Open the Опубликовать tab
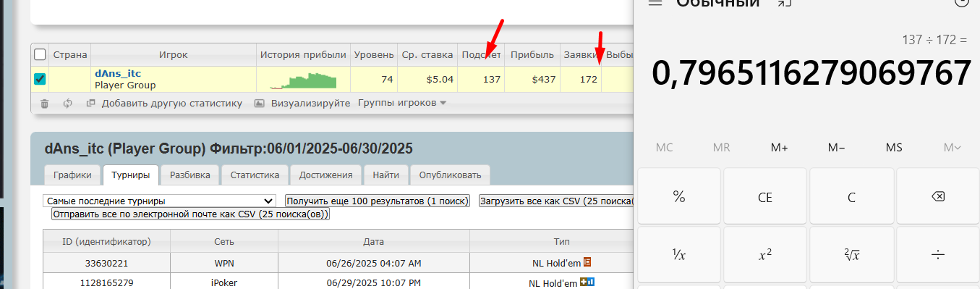Viewport: 980px width, 289px height. coord(450,175)
